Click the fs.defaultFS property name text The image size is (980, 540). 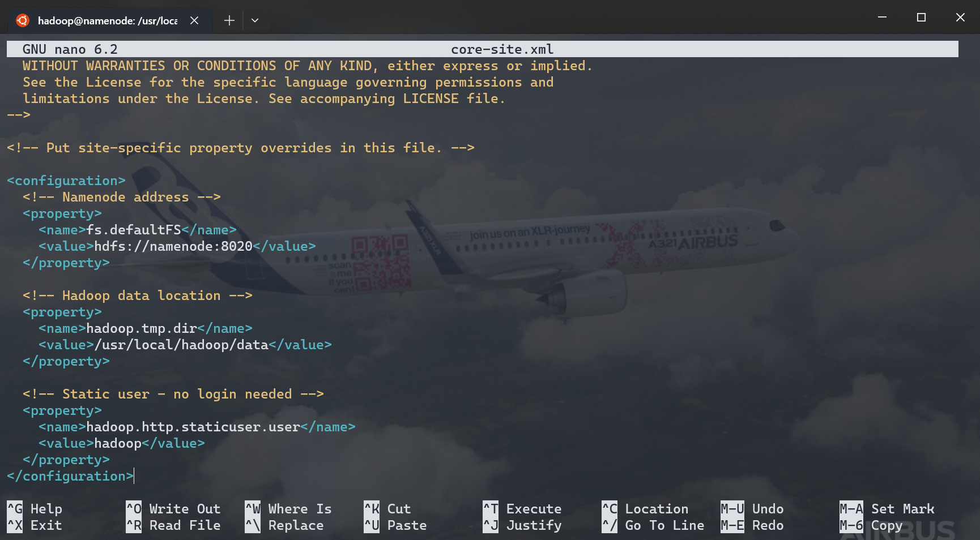(x=134, y=230)
